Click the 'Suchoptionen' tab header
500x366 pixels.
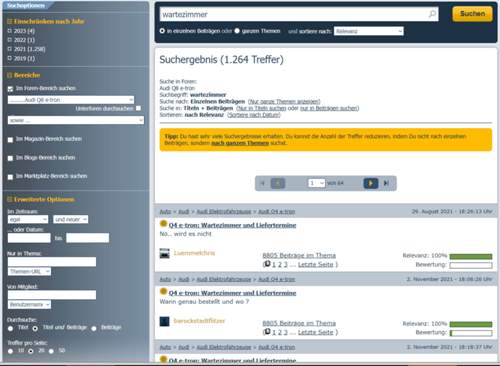(26, 6)
